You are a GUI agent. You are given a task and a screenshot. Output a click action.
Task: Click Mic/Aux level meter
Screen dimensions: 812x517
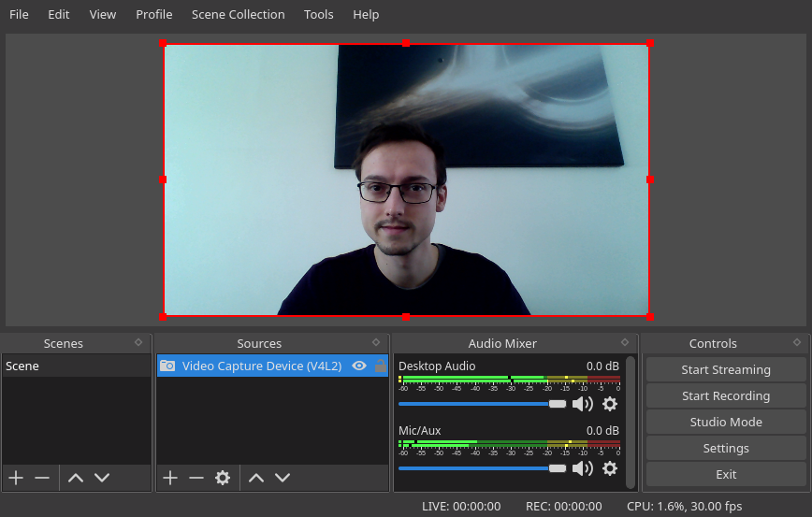coord(510,444)
